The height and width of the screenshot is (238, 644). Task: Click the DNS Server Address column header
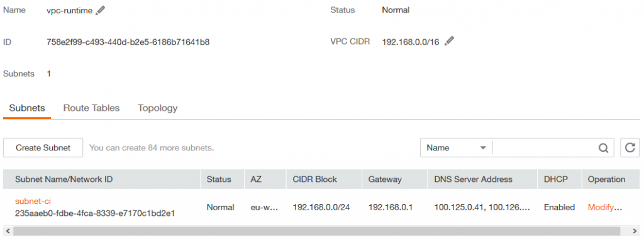pyautogui.click(x=473, y=179)
